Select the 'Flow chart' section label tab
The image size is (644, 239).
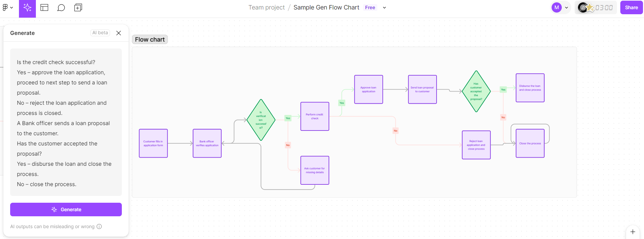click(x=150, y=39)
